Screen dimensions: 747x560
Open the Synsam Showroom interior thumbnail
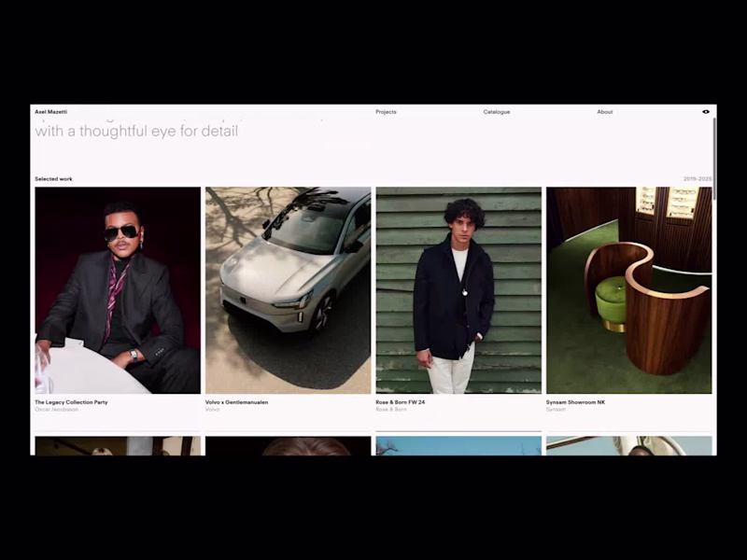click(x=628, y=290)
